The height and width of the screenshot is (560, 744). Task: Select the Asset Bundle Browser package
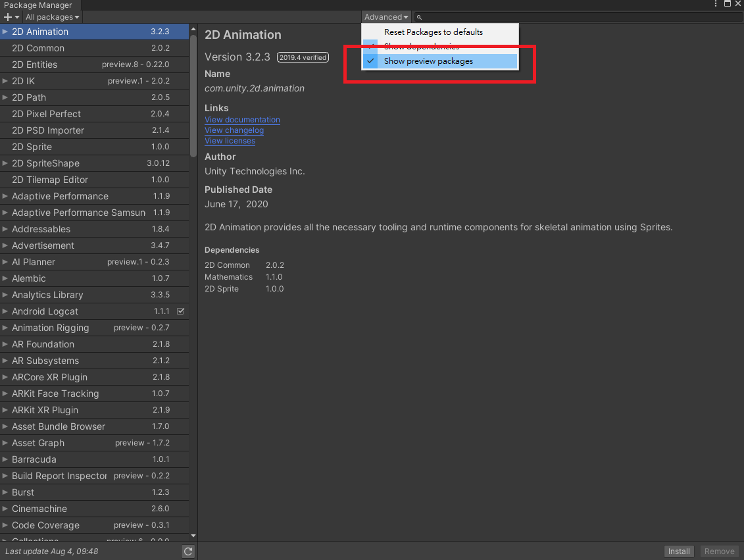(x=95, y=426)
